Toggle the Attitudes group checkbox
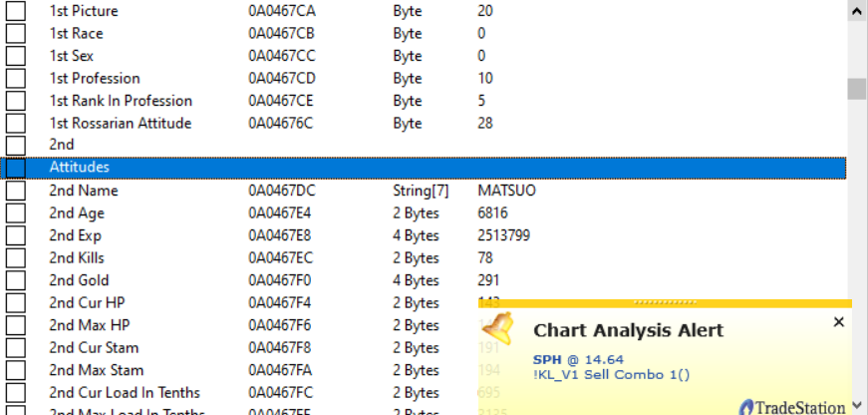 coord(16,168)
